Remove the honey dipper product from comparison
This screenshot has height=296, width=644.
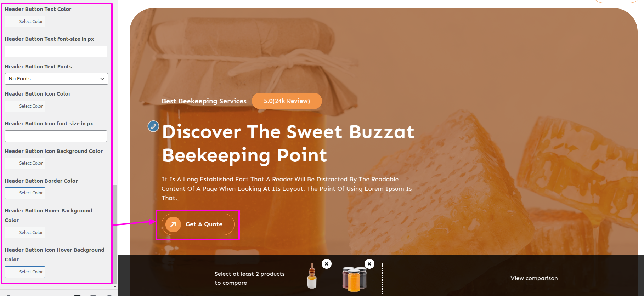point(327,264)
